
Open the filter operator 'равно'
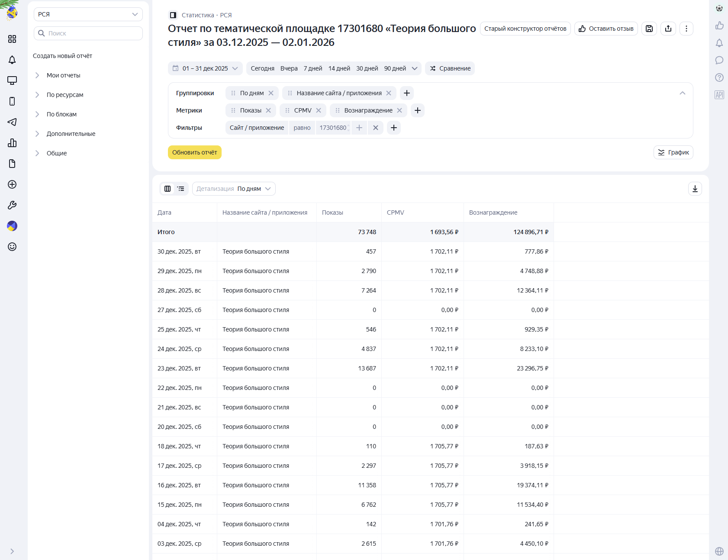[302, 128]
